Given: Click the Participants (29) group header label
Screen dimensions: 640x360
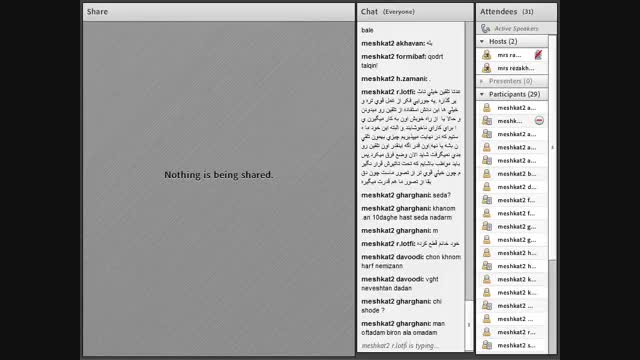Looking at the screenshot, I should (x=515, y=94).
